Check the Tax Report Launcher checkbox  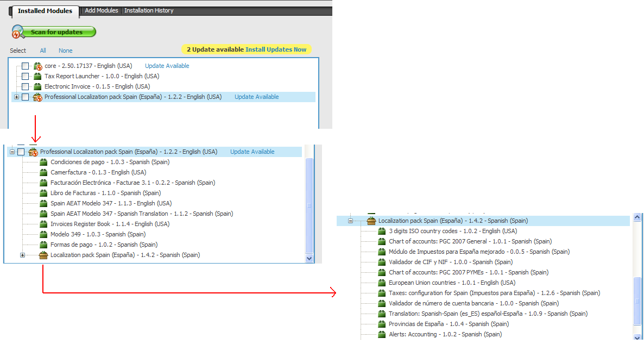point(26,77)
